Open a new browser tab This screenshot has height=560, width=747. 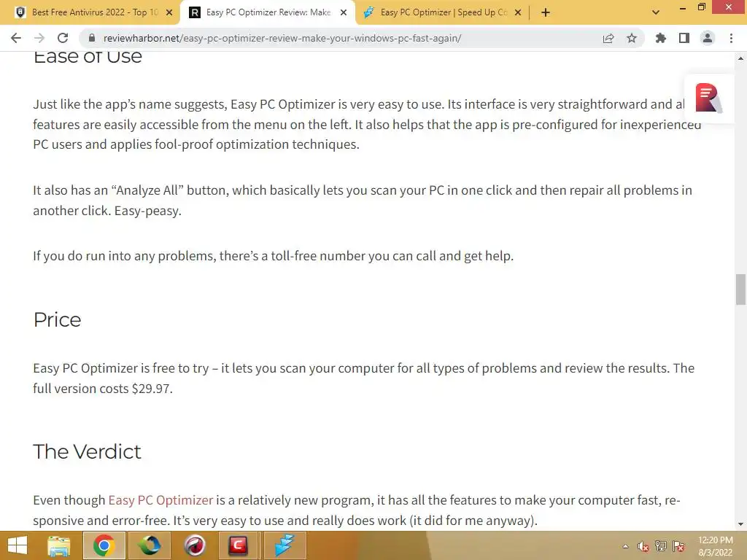coord(546,12)
